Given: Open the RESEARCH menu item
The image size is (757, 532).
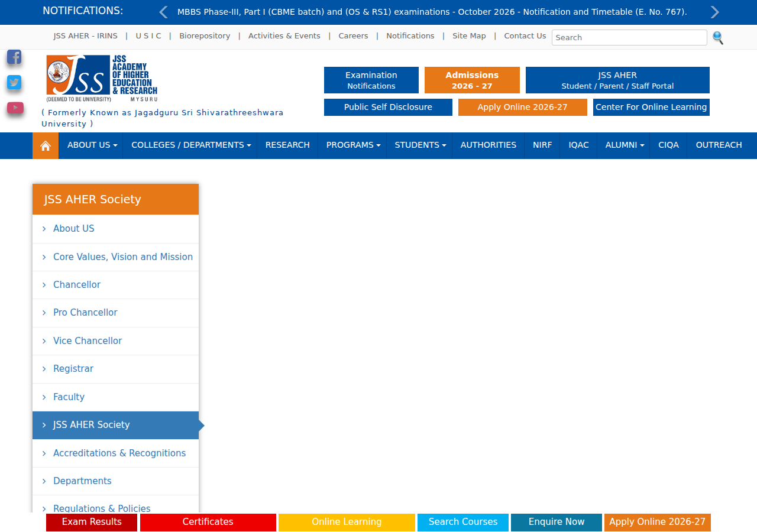Looking at the screenshot, I should [x=287, y=145].
